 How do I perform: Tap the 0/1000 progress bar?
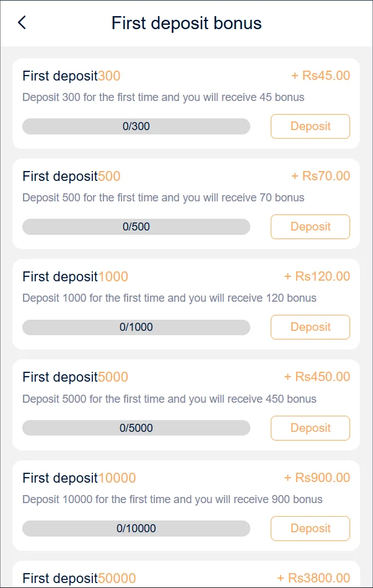click(x=136, y=327)
